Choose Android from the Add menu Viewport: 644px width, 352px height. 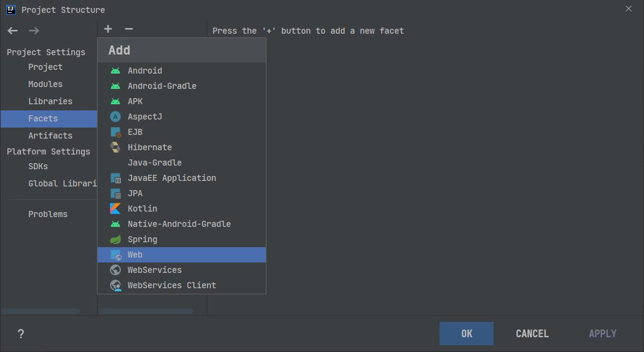[182, 71]
